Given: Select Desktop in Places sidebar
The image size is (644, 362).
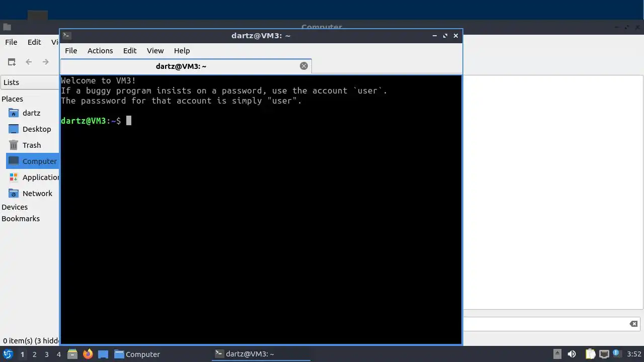Looking at the screenshot, I should (37, 129).
